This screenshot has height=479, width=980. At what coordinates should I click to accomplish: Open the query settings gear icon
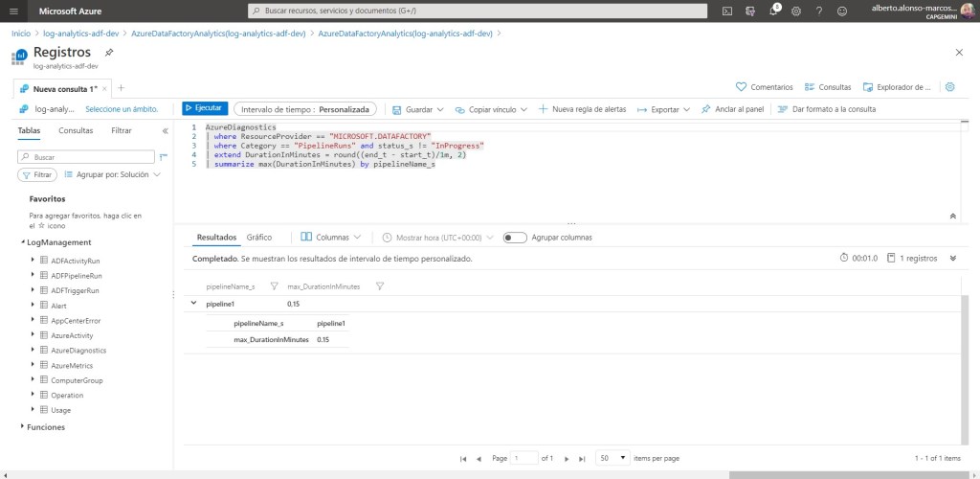tap(950, 86)
